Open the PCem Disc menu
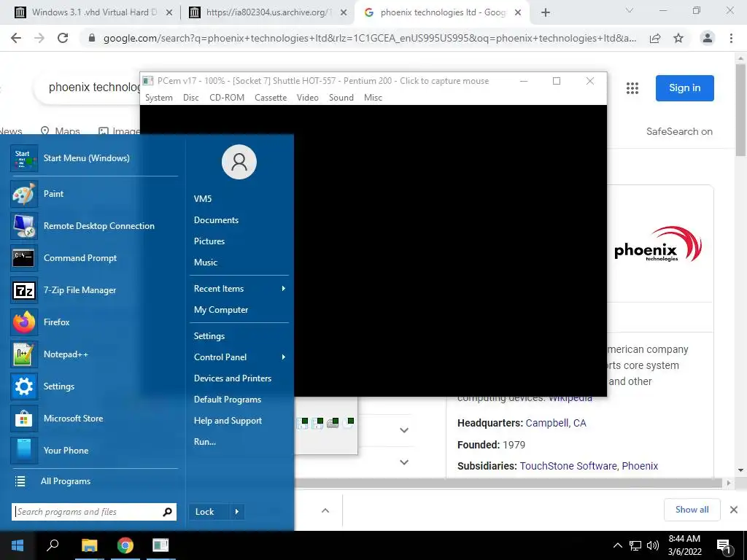This screenshot has height=560, width=747. pyautogui.click(x=190, y=98)
